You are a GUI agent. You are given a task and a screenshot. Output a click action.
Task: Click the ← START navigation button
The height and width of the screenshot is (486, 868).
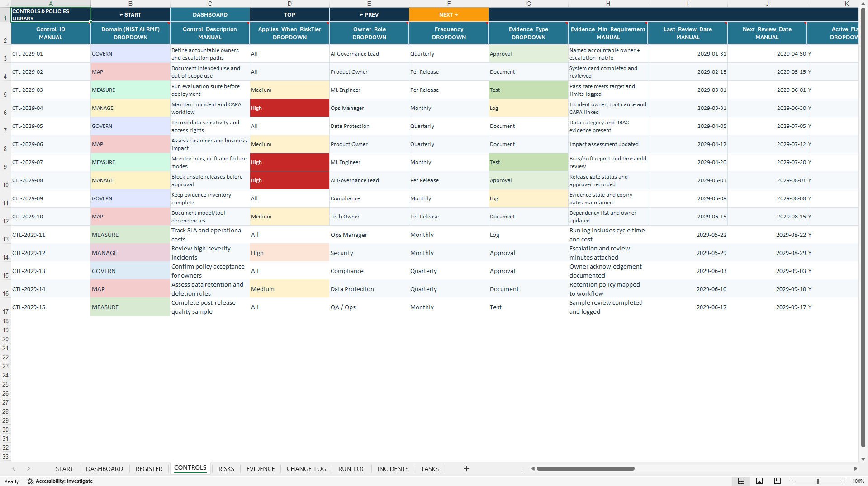[130, 14]
